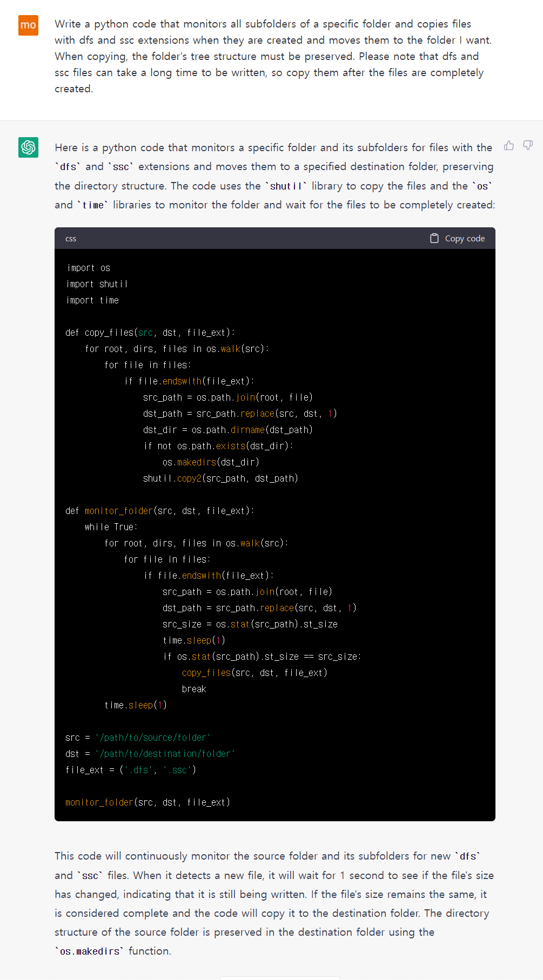
Task: Click the response intro 'Here is a python code'
Action: pos(274,176)
